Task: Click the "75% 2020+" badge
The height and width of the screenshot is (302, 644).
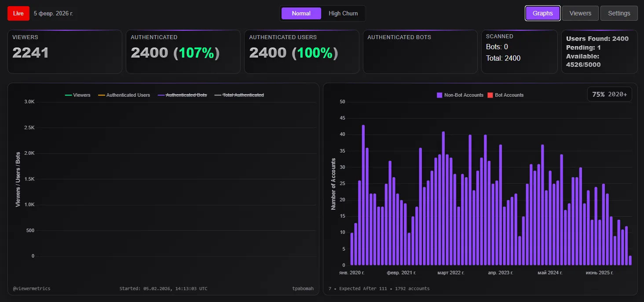Action: 609,94
